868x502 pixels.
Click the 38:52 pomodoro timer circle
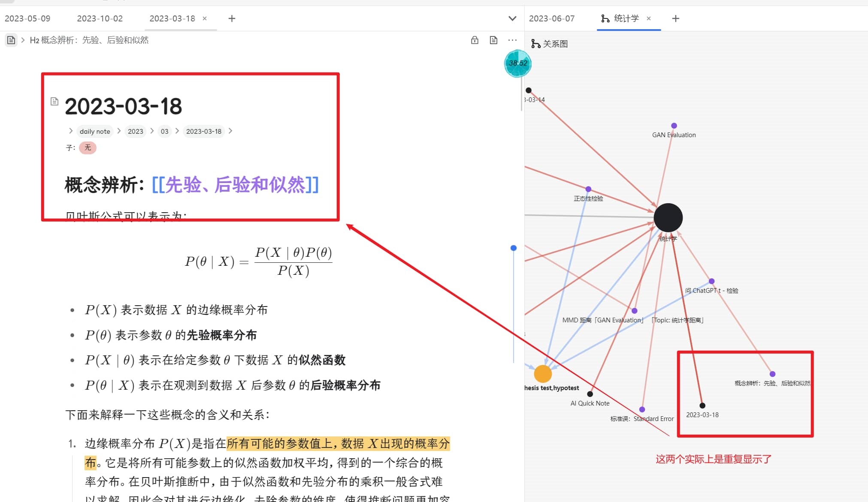tap(518, 63)
